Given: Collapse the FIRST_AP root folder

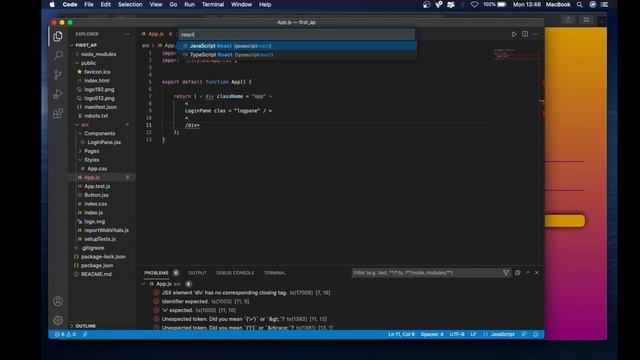Looking at the screenshot, I should (x=86, y=45).
